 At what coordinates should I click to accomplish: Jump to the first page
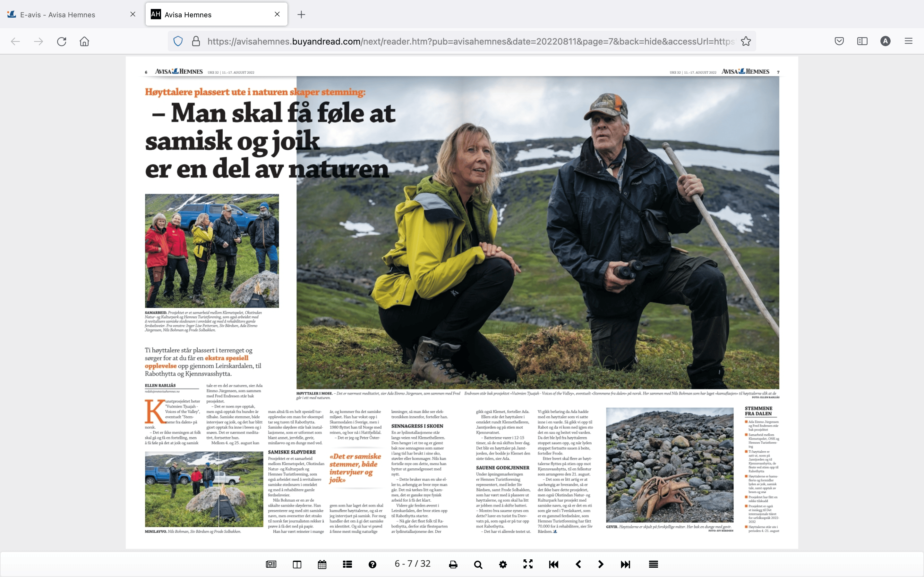[553, 564]
